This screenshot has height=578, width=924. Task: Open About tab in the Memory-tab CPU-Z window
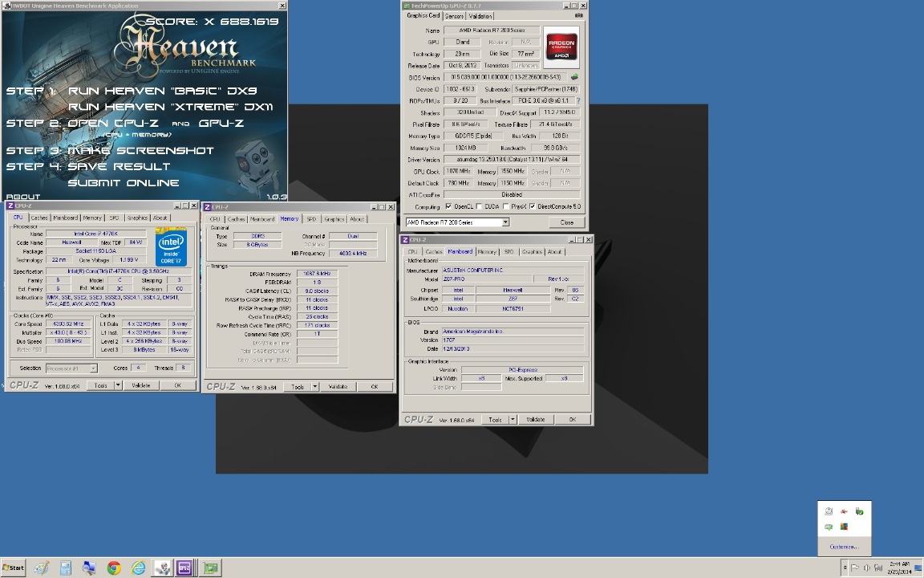(x=357, y=219)
